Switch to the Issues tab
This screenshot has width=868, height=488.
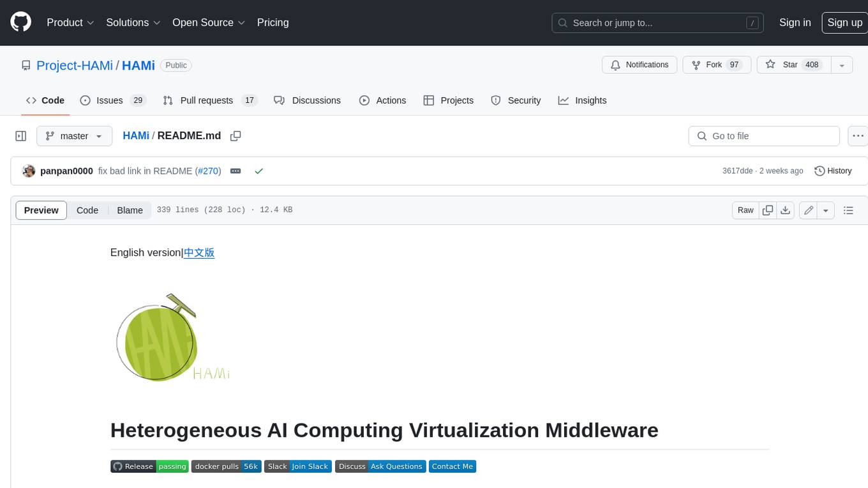pos(113,100)
